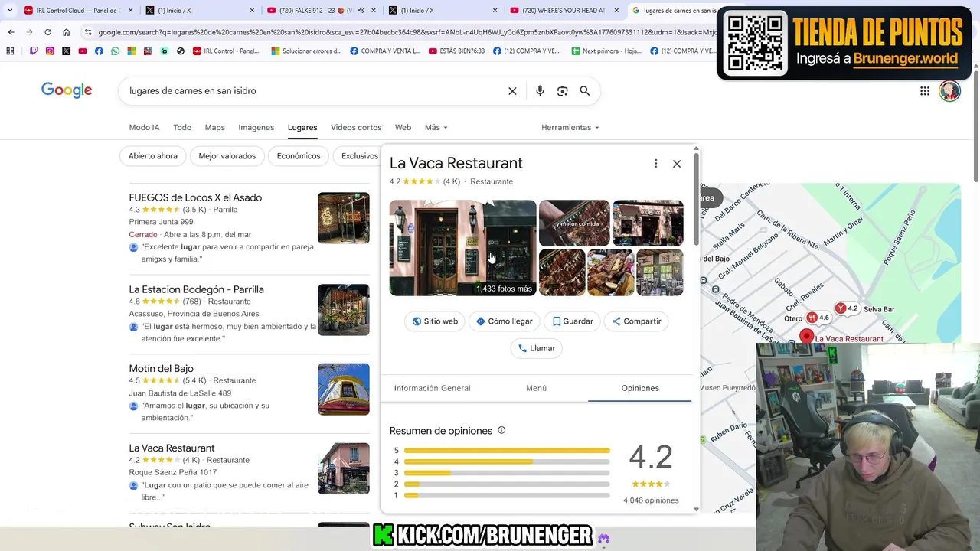980x551 pixels.
Task: Switch to the Todo search tab
Action: coord(182,127)
